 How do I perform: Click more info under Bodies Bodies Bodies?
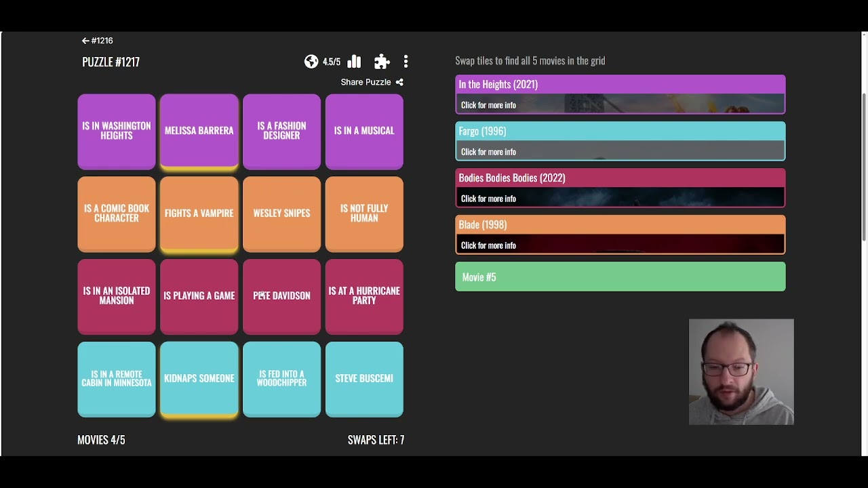pos(488,199)
